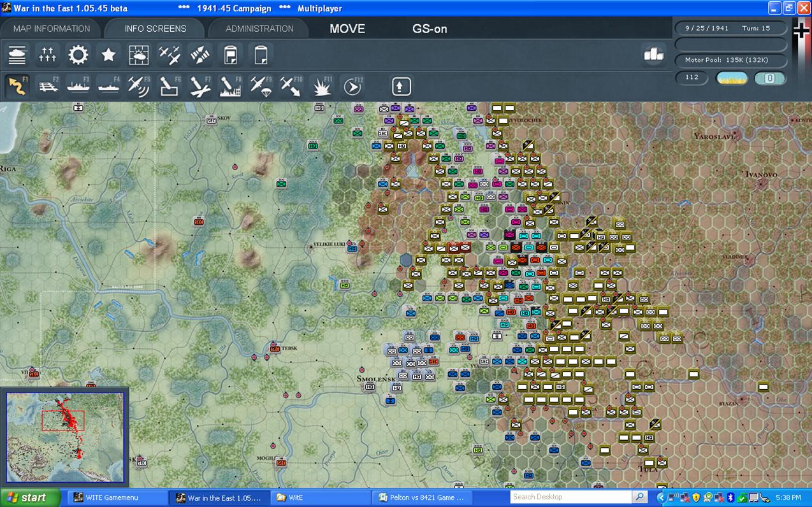The height and width of the screenshot is (507, 812).
Task: Click the GS-on ground support toggle
Action: point(430,29)
